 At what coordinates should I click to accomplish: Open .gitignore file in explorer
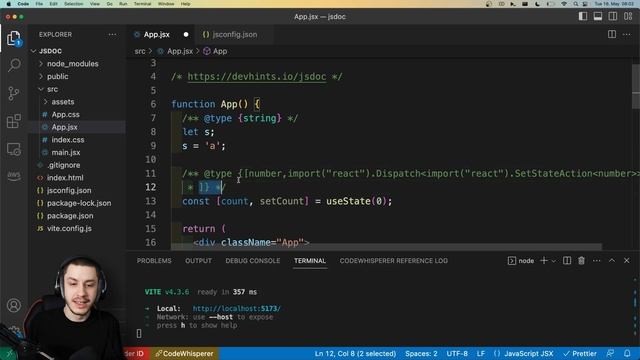[63, 165]
